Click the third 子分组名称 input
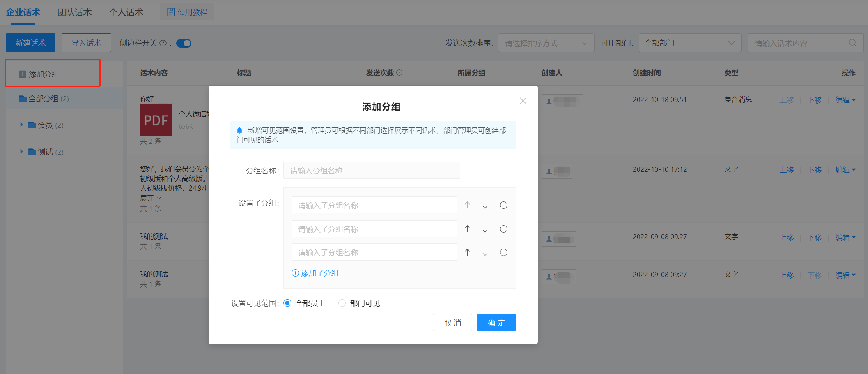Image resolution: width=868 pixels, height=374 pixels. pos(374,252)
